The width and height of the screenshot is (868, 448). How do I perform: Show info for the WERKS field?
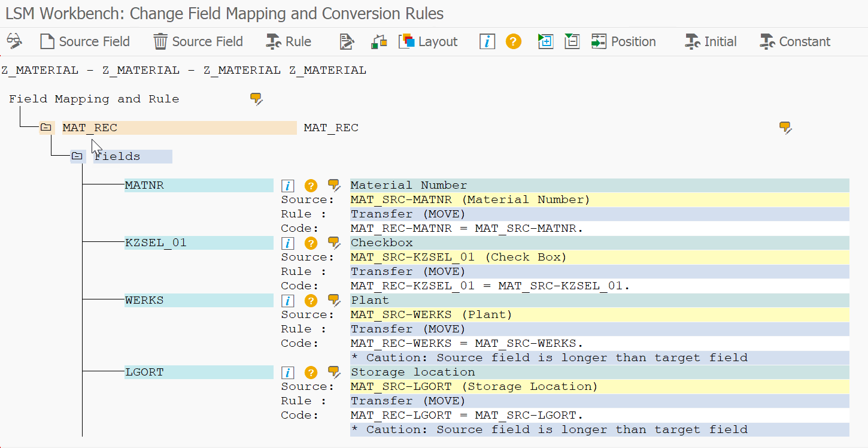pos(288,301)
